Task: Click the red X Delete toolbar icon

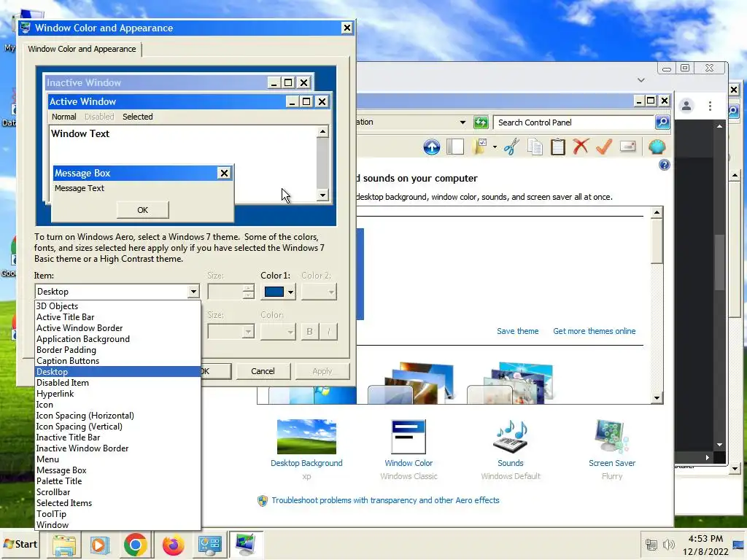Action: click(581, 147)
